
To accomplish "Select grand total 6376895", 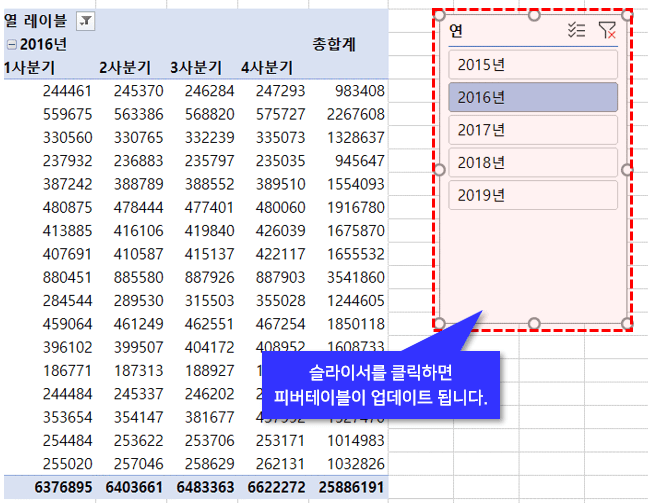I will click(63, 487).
